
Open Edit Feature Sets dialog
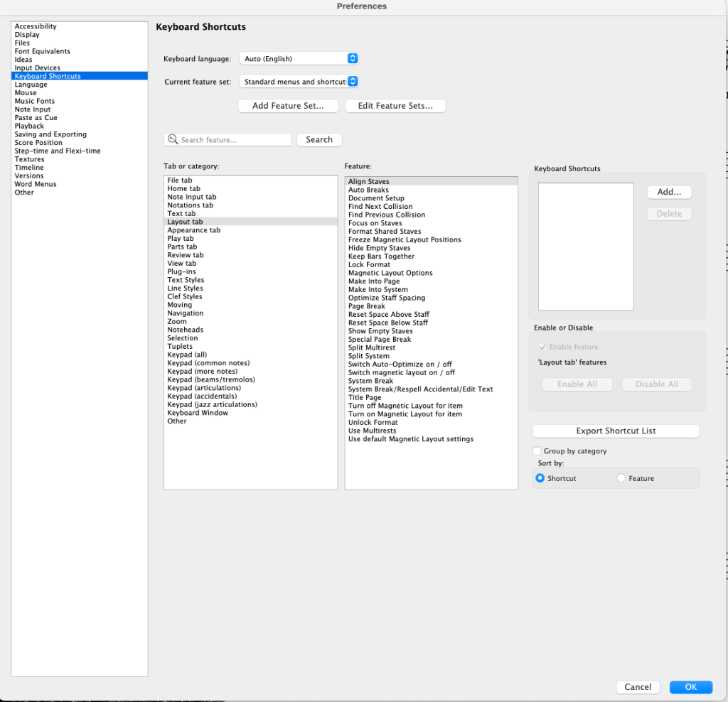point(395,106)
